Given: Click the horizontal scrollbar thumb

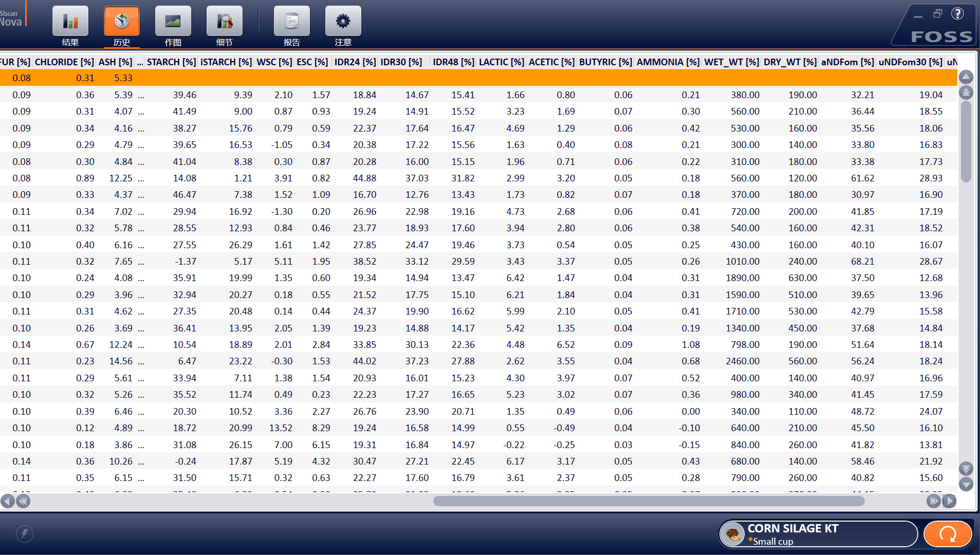Looking at the screenshot, I should pos(649,501).
